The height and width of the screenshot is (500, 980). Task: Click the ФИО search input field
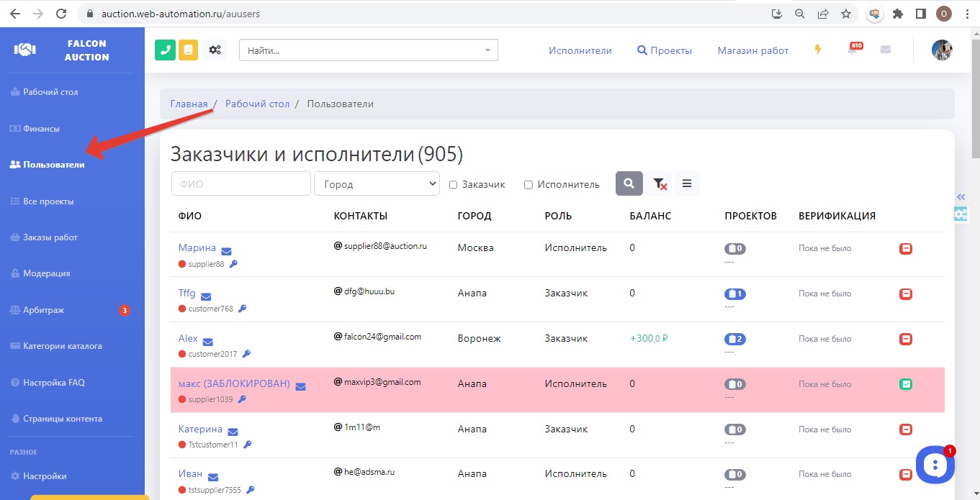tap(240, 184)
